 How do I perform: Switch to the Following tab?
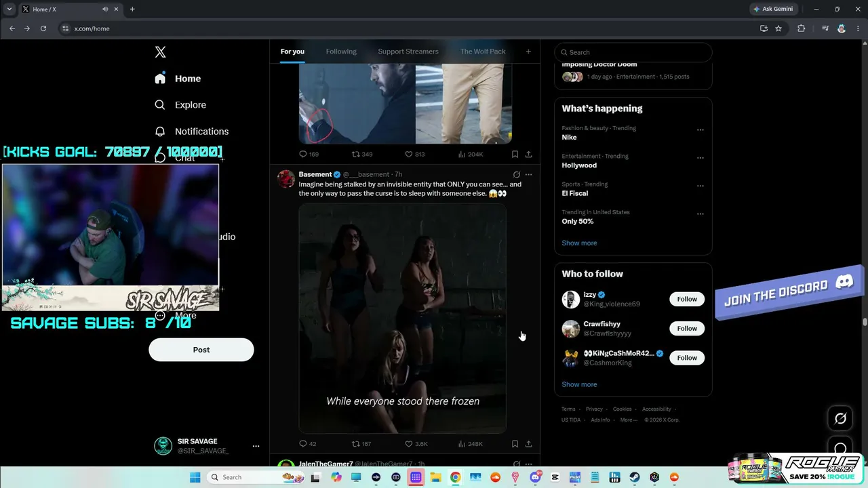pyautogui.click(x=341, y=52)
